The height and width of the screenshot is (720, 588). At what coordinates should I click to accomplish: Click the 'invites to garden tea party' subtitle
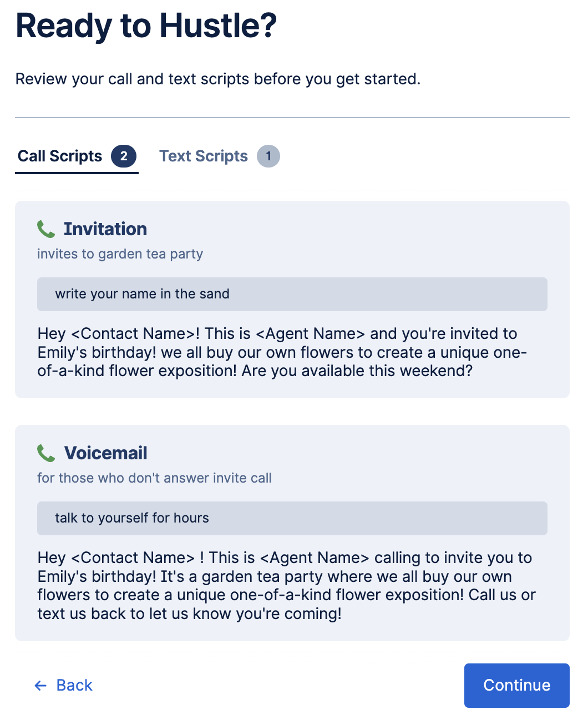[120, 253]
